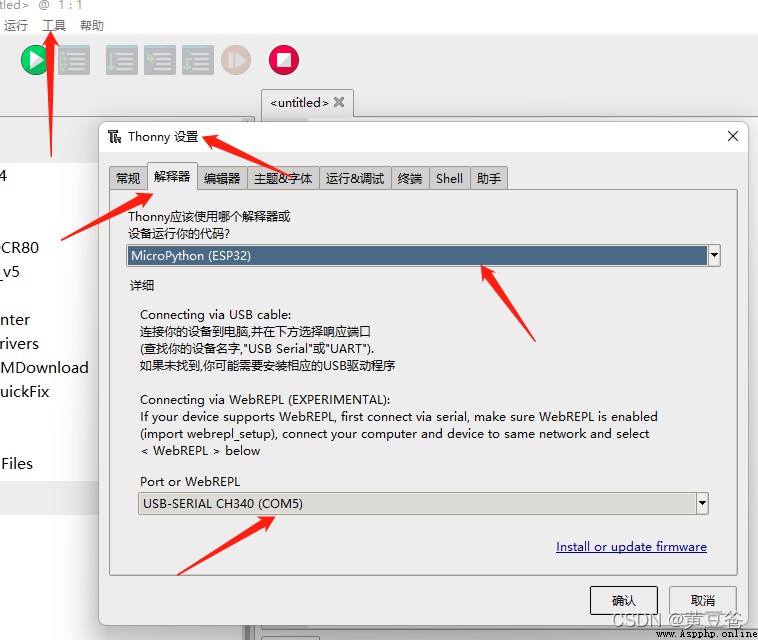Switch to the Shell settings tab
Image resolution: width=758 pixels, height=640 pixels.
tap(450, 178)
